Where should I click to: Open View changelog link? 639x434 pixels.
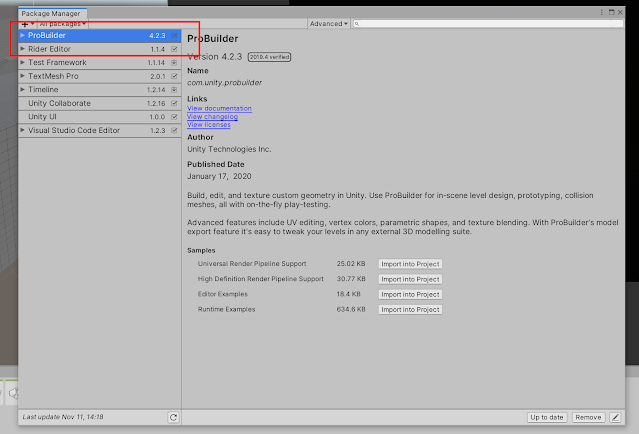212,117
